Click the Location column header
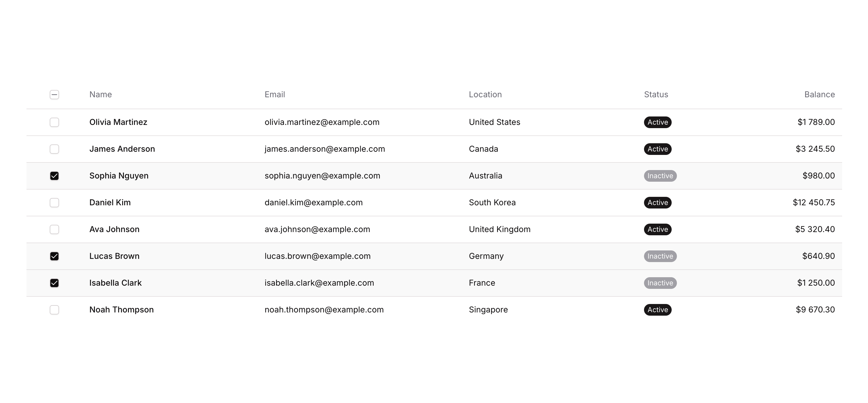This screenshot has width=868, height=403. tap(485, 94)
